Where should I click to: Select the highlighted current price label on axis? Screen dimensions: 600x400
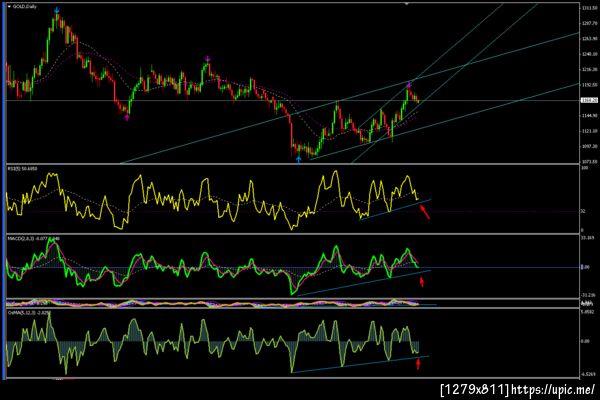(x=589, y=100)
